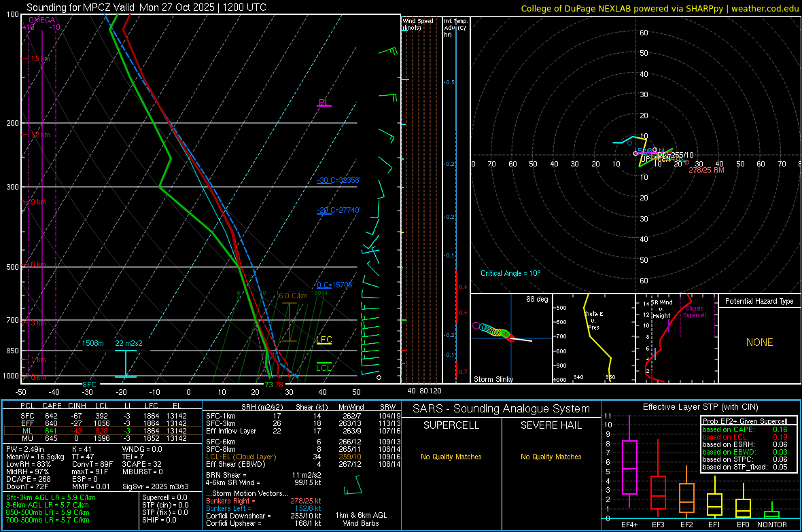Select the 'Eff Shear (EBWD)' row label

(235, 465)
